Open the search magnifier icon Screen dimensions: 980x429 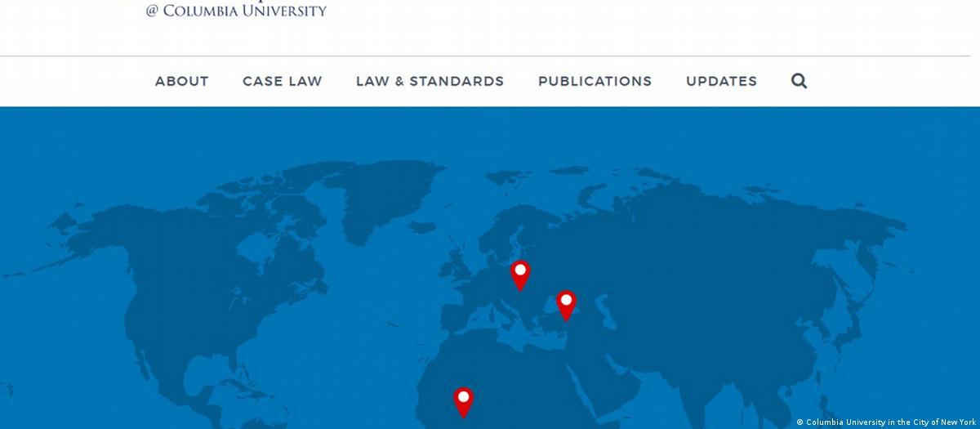(799, 81)
